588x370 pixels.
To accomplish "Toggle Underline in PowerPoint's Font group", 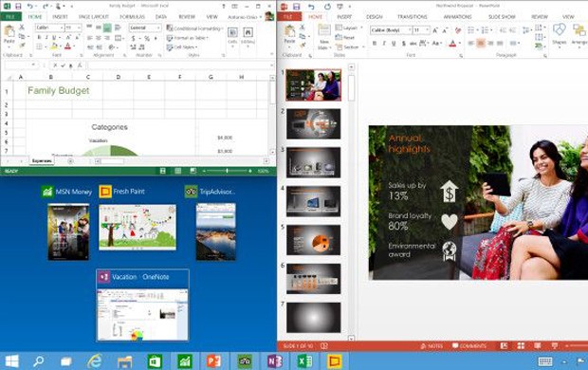I will (x=394, y=44).
